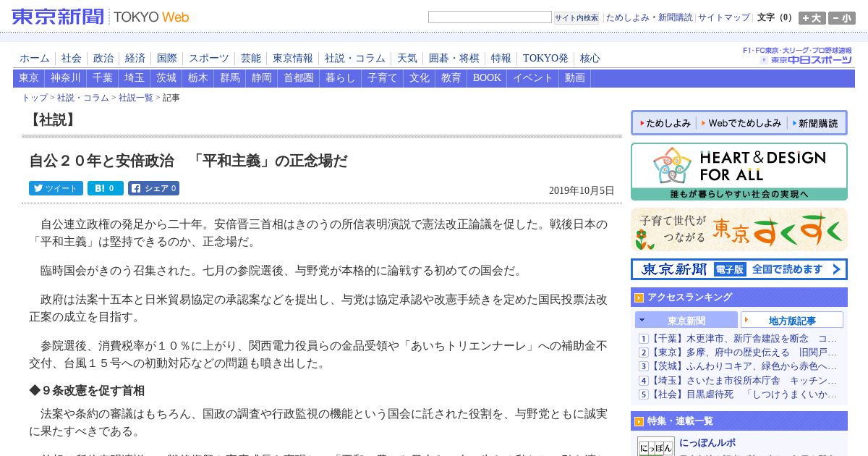Select 首都圏 in the submenu
The width and height of the screenshot is (868, 456).
coord(299,78)
